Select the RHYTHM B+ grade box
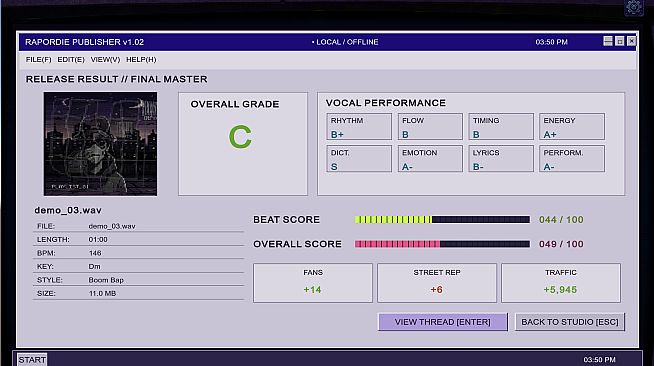The height and width of the screenshot is (366, 654). click(x=359, y=126)
